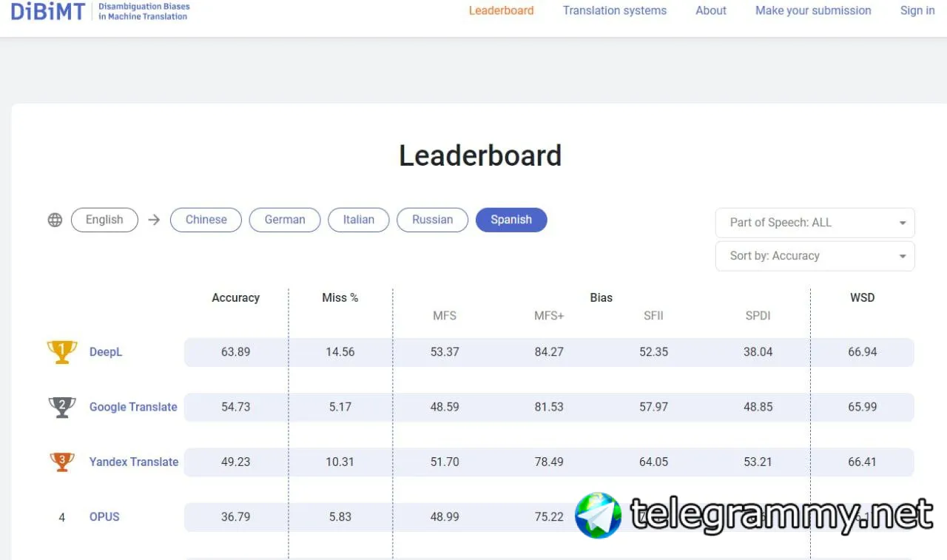
Task: Open the Part of Speech dropdown
Action: [x=815, y=223]
